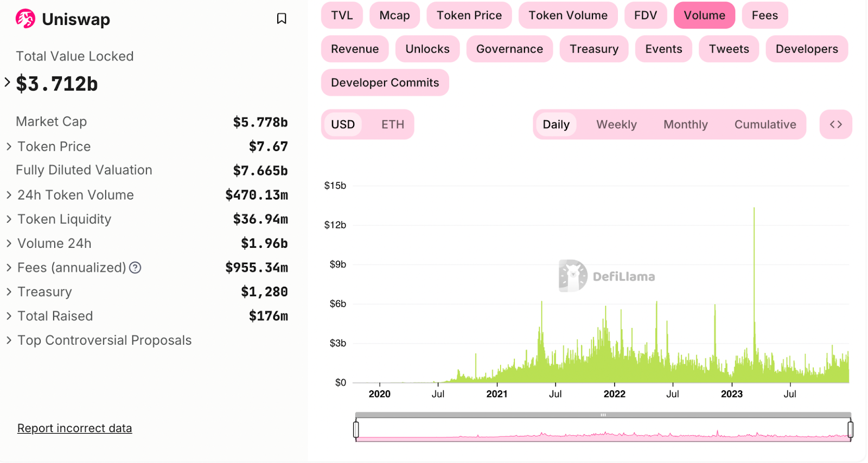This screenshot has width=868, height=463.
Task: Select the Cumulative view
Action: tap(765, 124)
